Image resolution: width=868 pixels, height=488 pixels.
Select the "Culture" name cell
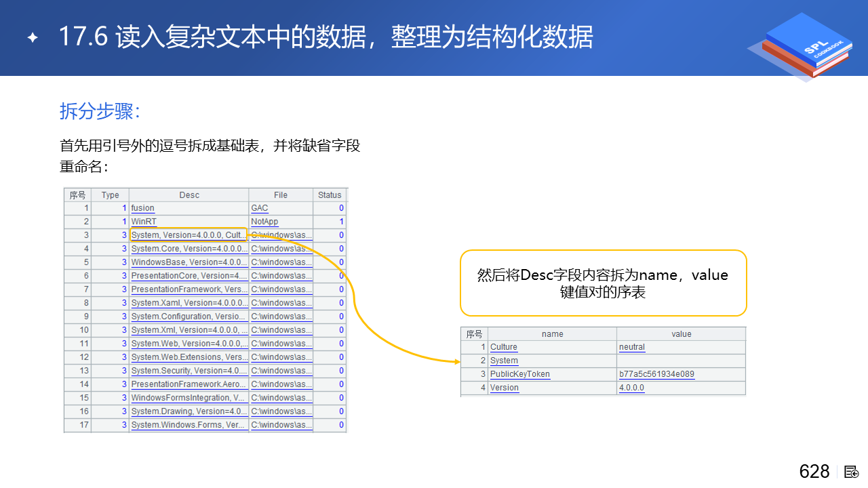[x=553, y=347]
